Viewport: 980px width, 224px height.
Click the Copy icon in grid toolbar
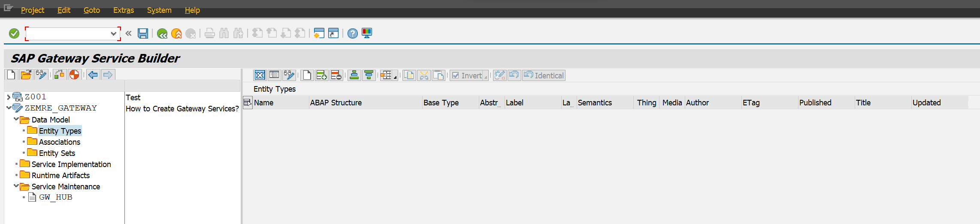point(409,75)
